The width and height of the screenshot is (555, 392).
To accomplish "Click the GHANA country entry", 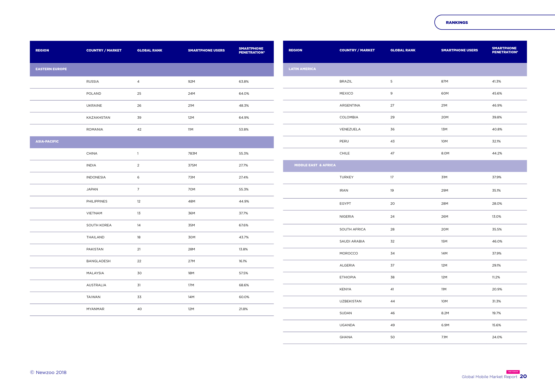I will pos(346,337).
